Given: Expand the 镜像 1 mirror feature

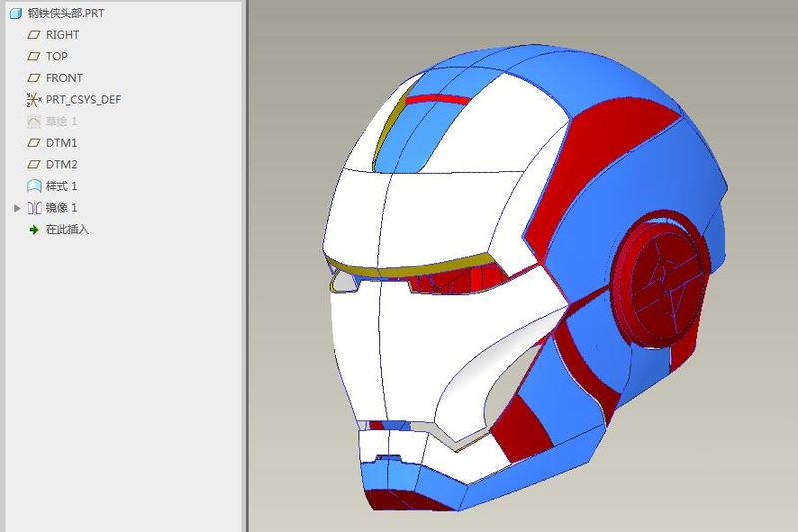Looking at the screenshot, I should tap(17, 208).
